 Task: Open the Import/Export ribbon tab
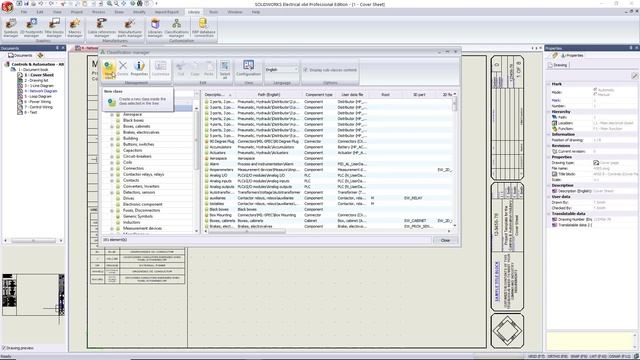point(167,12)
